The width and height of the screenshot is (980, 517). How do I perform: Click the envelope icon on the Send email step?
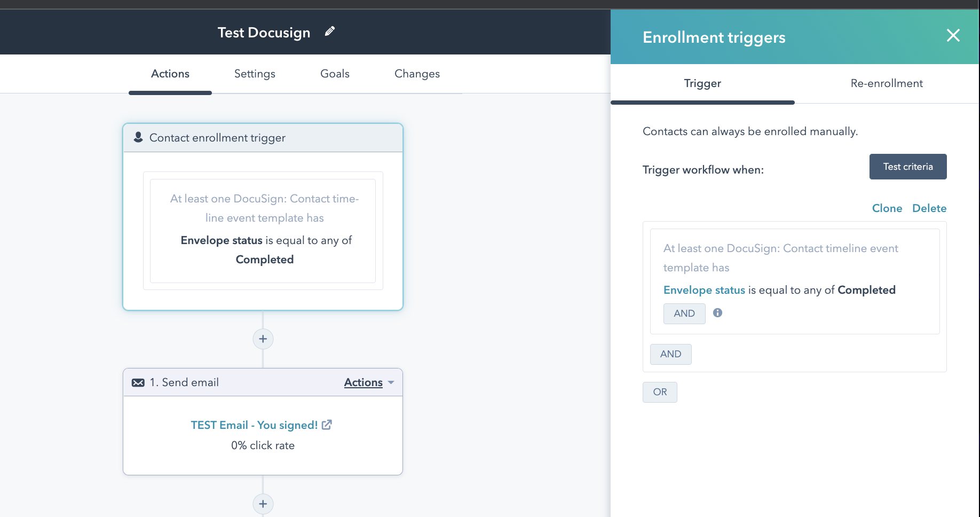[138, 382]
